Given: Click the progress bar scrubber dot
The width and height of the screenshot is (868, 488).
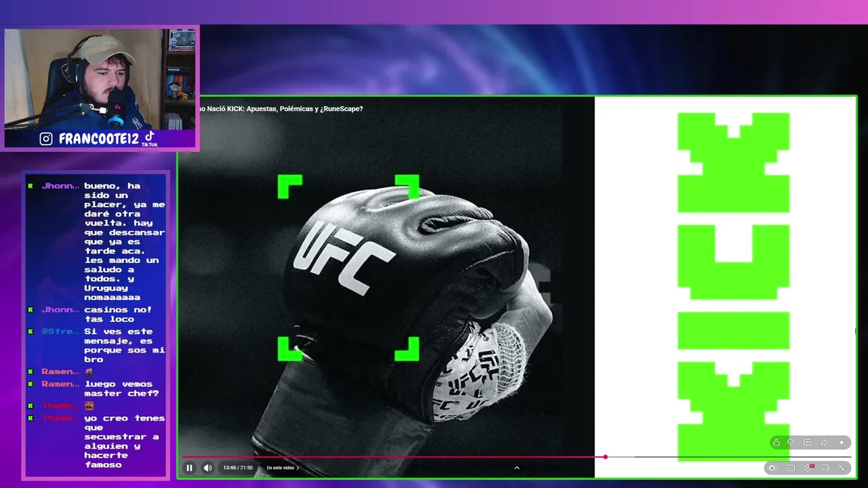Looking at the screenshot, I should [606, 457].
